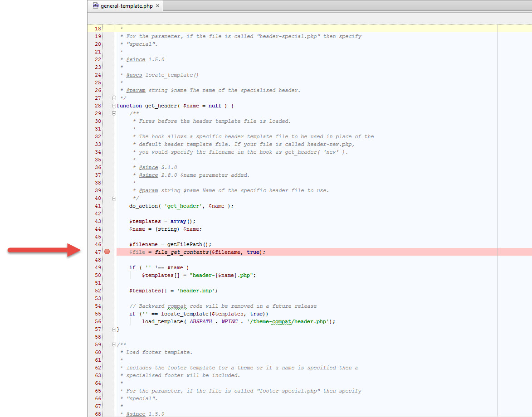This screenshot has width=532, height=417.
Task: Click the fold end marker on line 27
Action: 114,98
